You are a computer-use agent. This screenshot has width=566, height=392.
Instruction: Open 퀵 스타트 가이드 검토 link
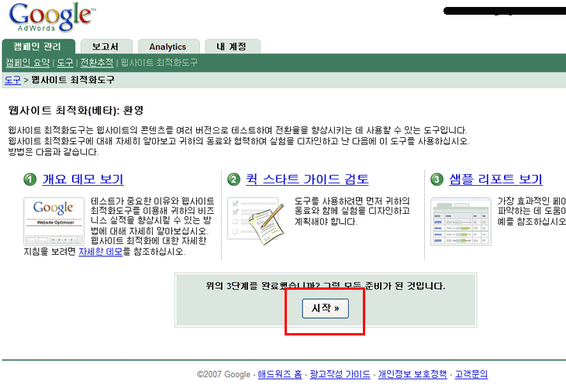tap(307, 179)
